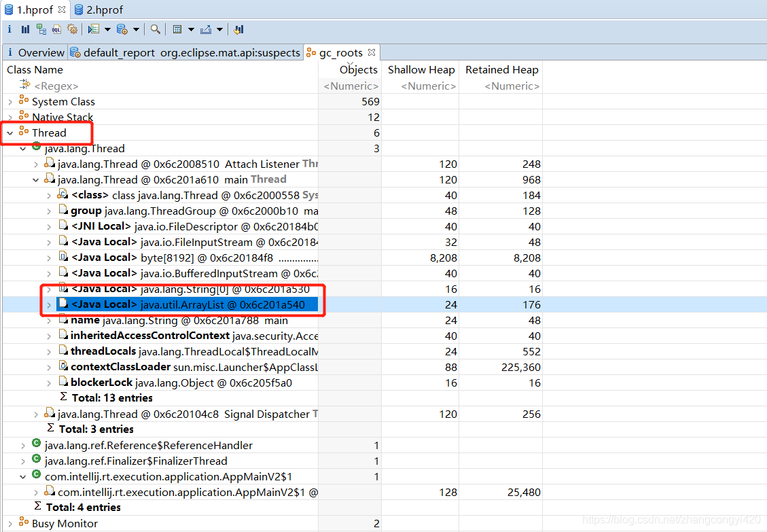Click the Calculate Retained Size calculator icon
The height and width of the screenshot is (532, 767).
coord(177,29)
